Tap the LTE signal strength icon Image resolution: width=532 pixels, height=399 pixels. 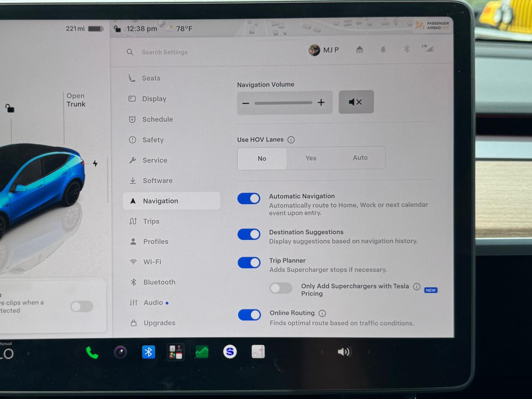[x=428, y=48]
